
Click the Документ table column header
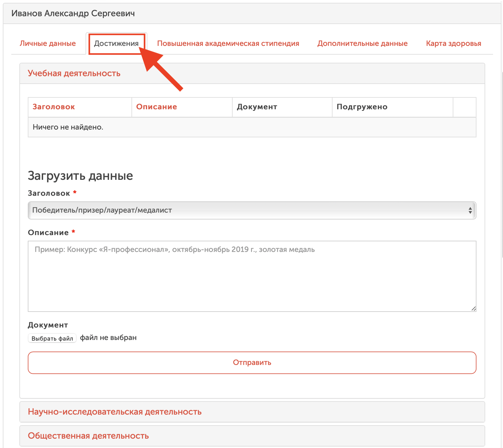257,107
